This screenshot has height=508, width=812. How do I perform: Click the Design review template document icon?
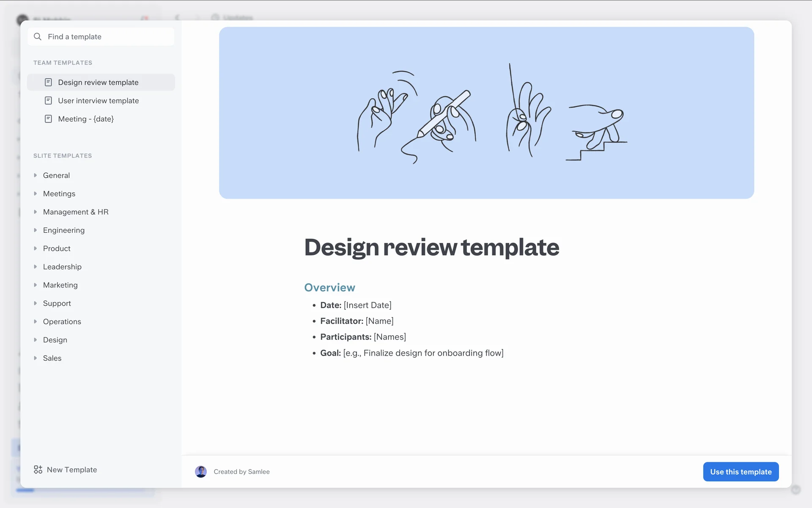pyautogui.click(x=48, y=82)
